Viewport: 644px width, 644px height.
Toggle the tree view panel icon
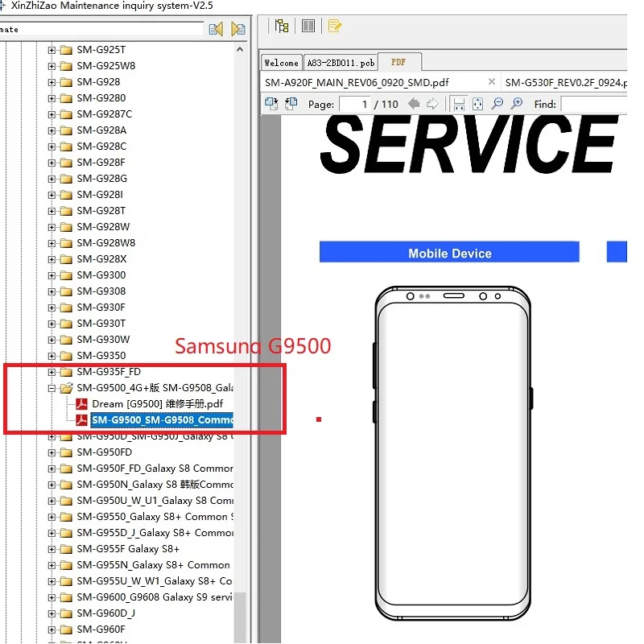click(282, 26)
